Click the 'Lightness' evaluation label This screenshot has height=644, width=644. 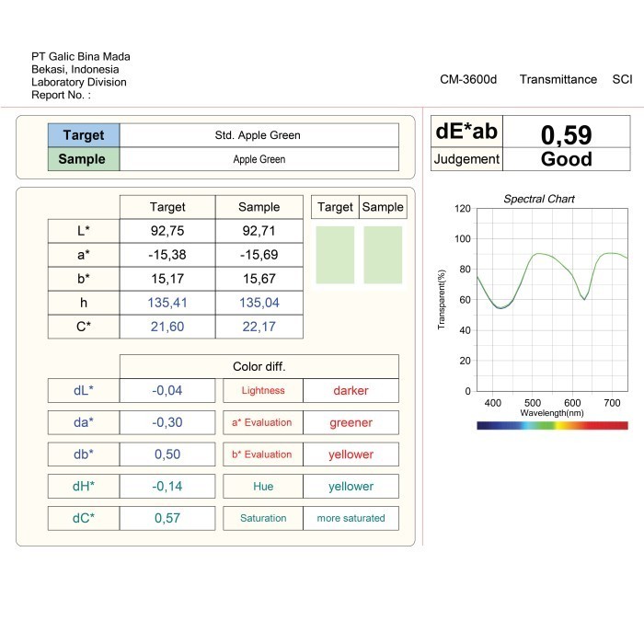pos(263,390)
